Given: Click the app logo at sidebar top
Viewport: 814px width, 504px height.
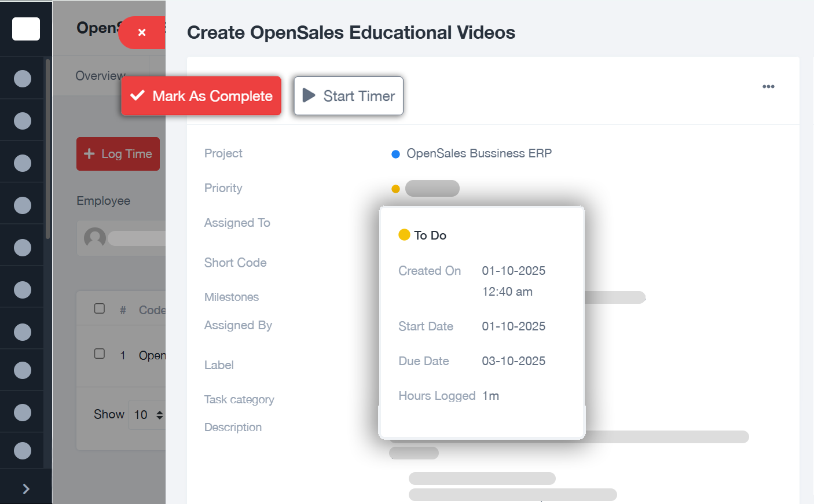Looking at the screenshot, I should pos(25,28).
